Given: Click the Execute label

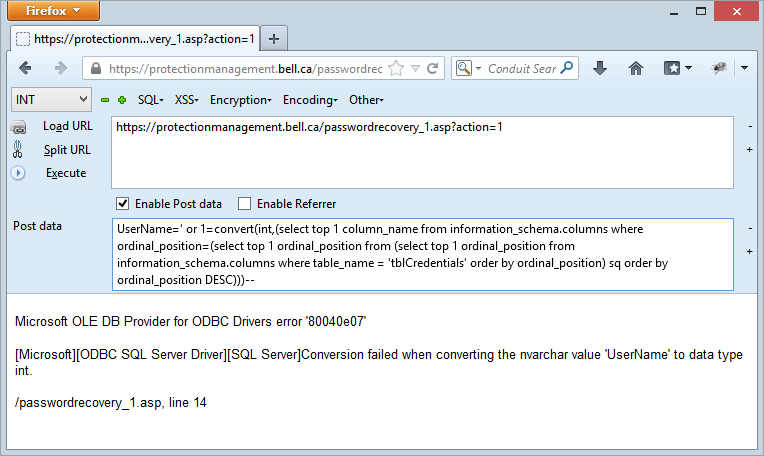Looking at the screenshot, I should tap(66, 173).
